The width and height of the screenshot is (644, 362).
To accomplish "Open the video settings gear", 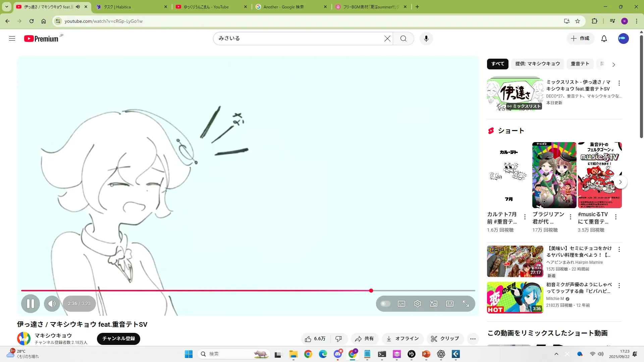I will [x=417, y=304].
